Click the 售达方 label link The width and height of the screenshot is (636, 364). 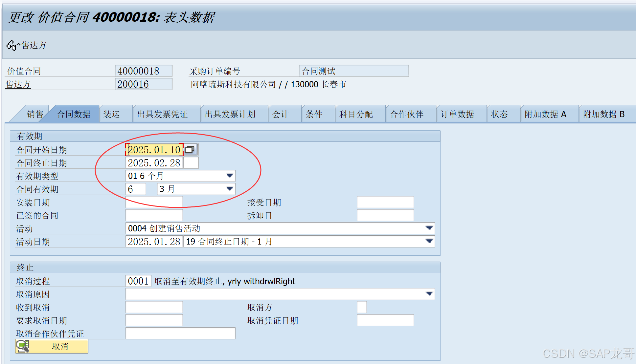tap(18, 84)
